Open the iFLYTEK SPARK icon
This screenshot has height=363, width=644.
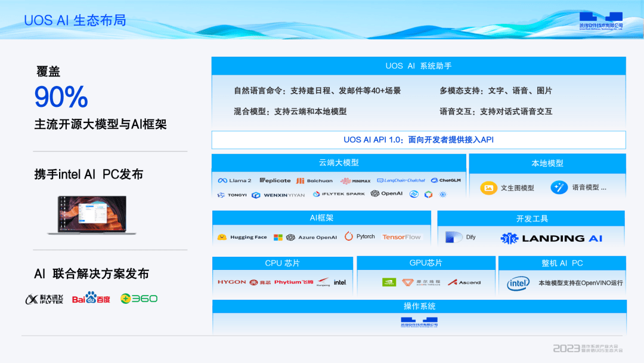337,193
